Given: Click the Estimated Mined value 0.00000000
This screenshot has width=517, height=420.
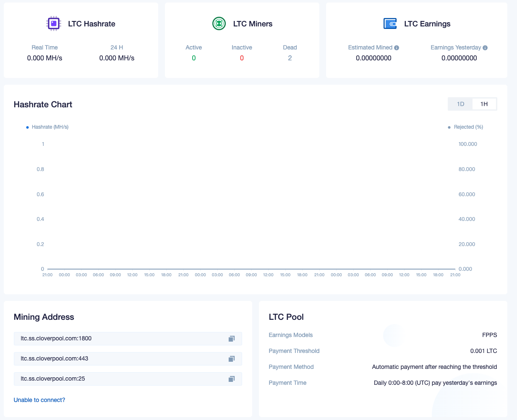Looking at the screenshot, I should coord(373,58).
